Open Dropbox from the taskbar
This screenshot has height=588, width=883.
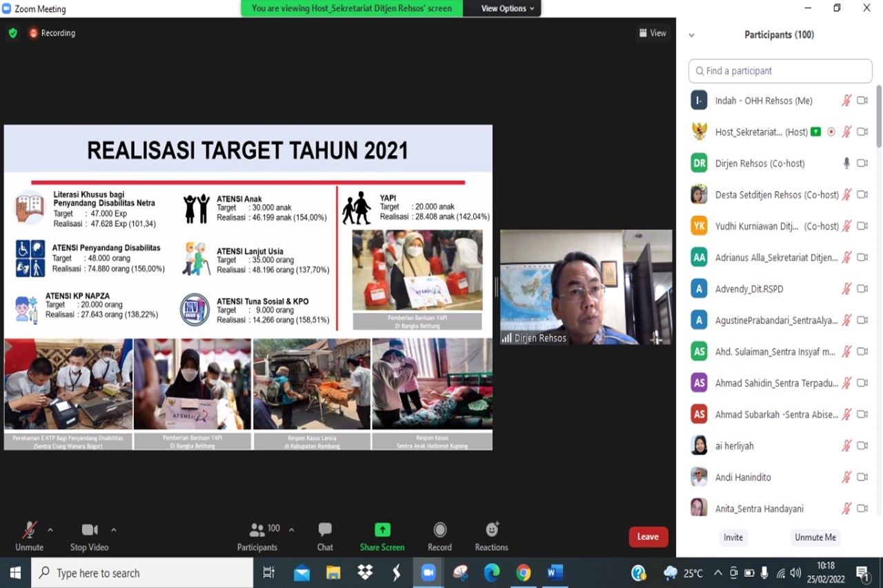click(365, 573)
